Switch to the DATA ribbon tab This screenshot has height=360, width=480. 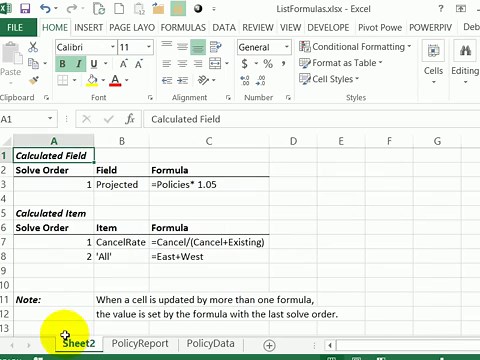[224, 27]
